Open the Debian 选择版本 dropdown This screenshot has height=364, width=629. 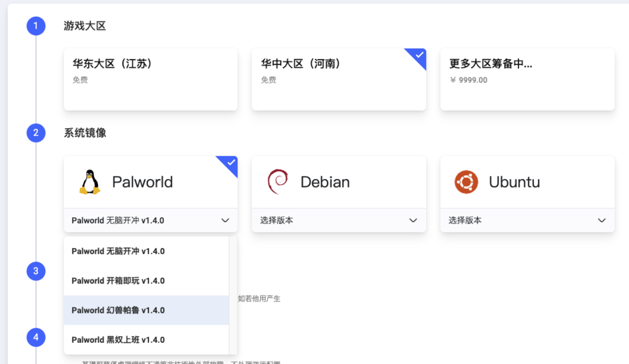pos(339,220)
